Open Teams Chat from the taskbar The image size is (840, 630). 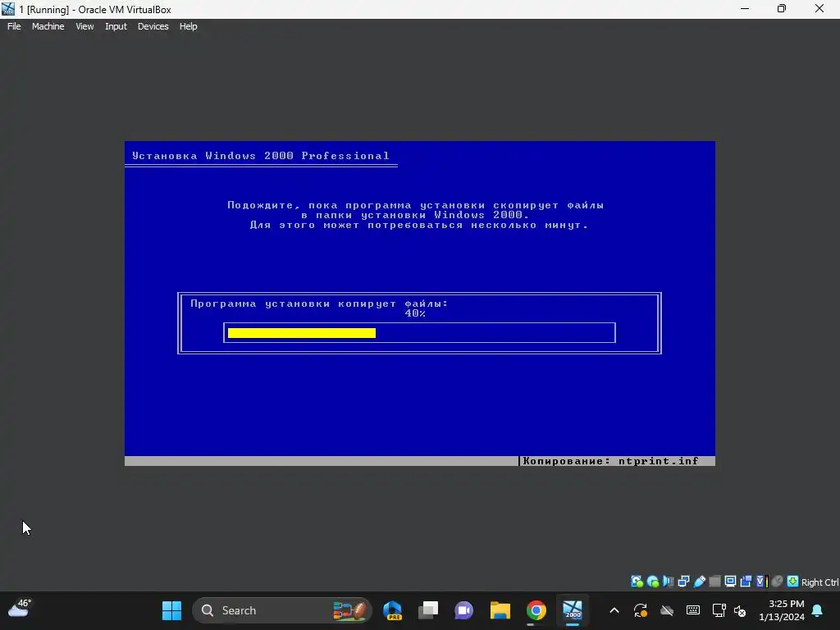click(464, 610)
